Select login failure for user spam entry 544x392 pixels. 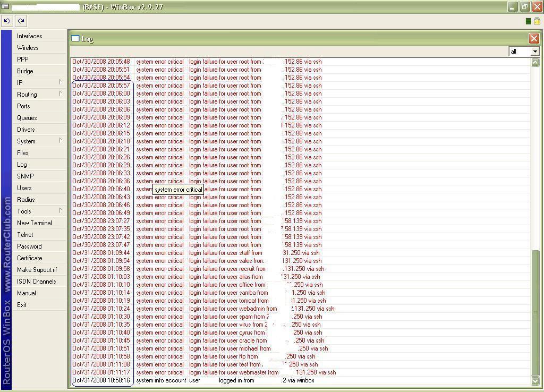tap(301, 317)
